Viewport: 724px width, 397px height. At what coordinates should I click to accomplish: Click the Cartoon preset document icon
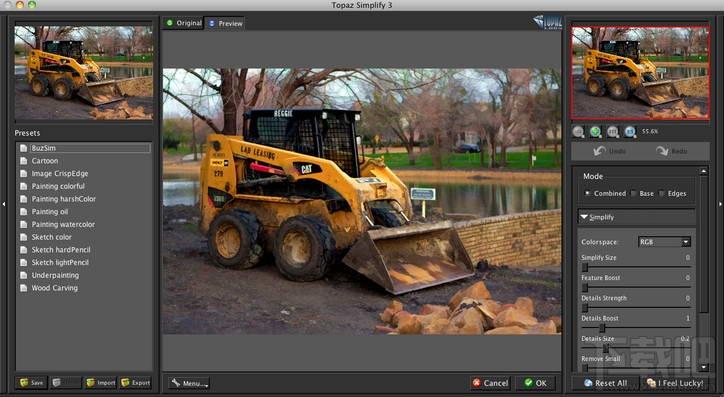(24, 161)
